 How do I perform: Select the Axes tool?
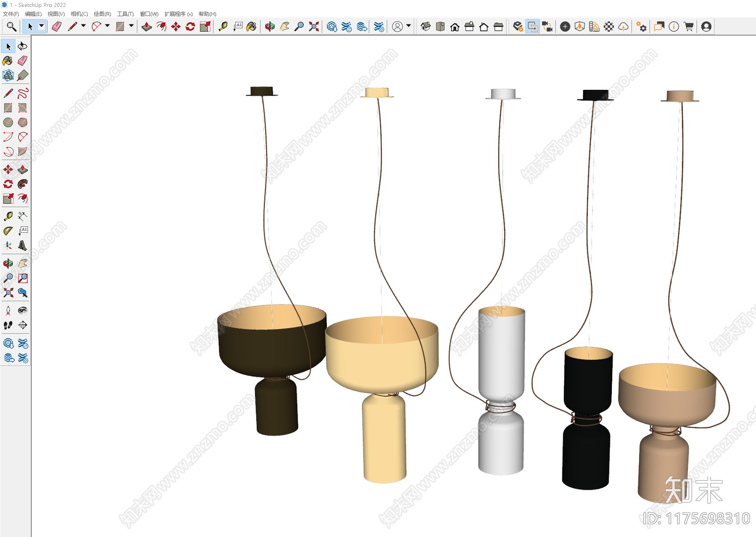point(8,246)
